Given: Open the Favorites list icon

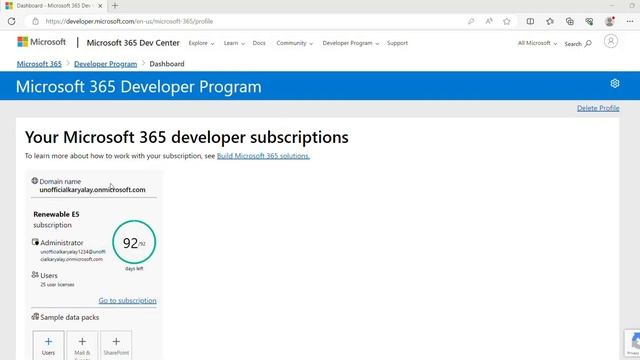Looking at the screenshot, I should point(550,21).
